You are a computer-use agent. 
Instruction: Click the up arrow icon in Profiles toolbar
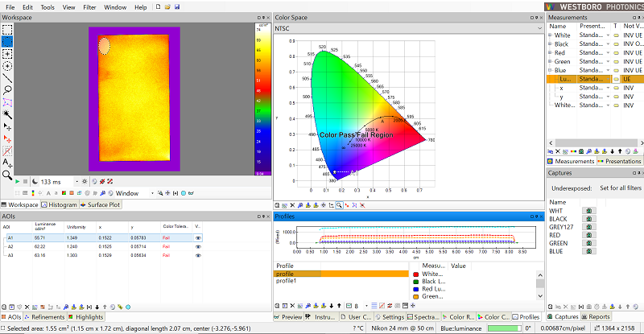point(339,306)
